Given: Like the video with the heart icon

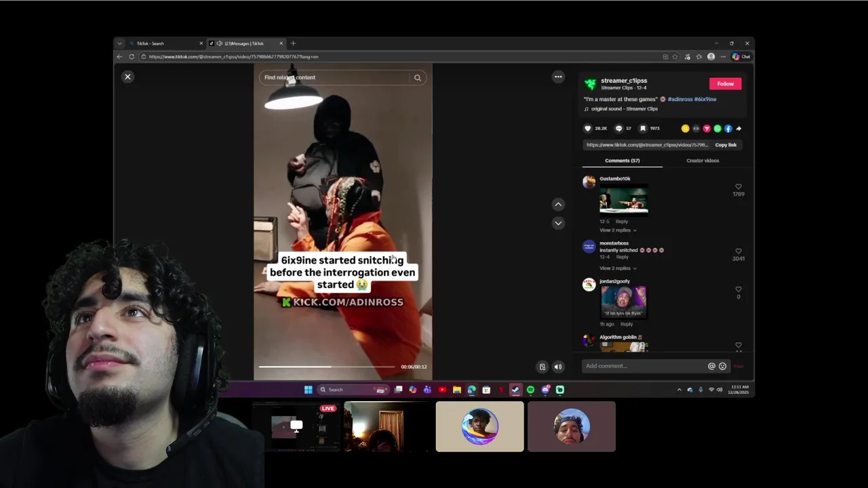Looking at the screenshot, I should (588, 128).
